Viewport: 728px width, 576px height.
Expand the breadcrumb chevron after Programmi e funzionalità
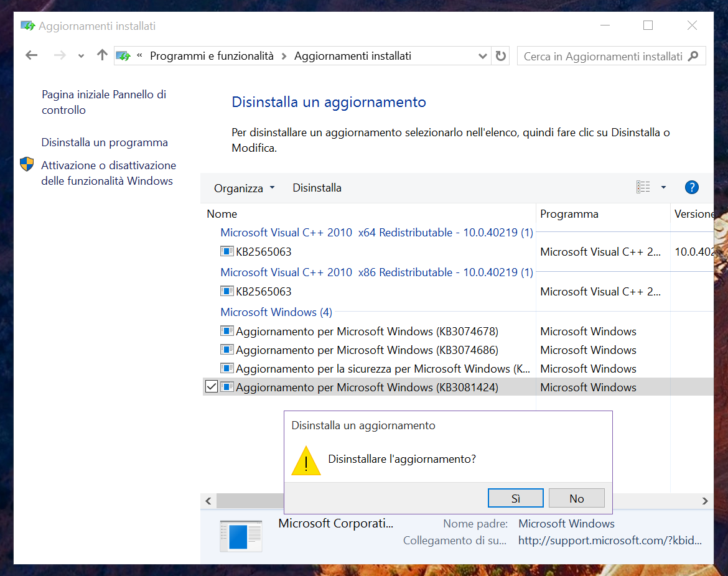click(x=284, y=57)
